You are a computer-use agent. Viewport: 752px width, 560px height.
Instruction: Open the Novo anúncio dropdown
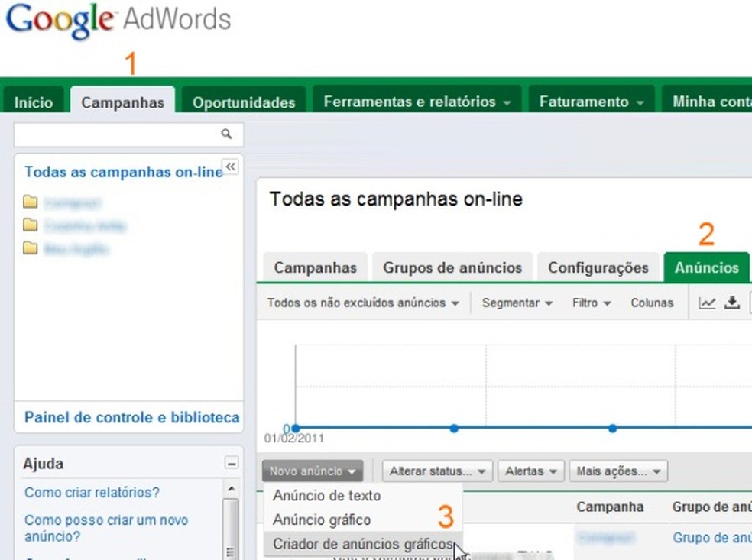coord(311,471)
